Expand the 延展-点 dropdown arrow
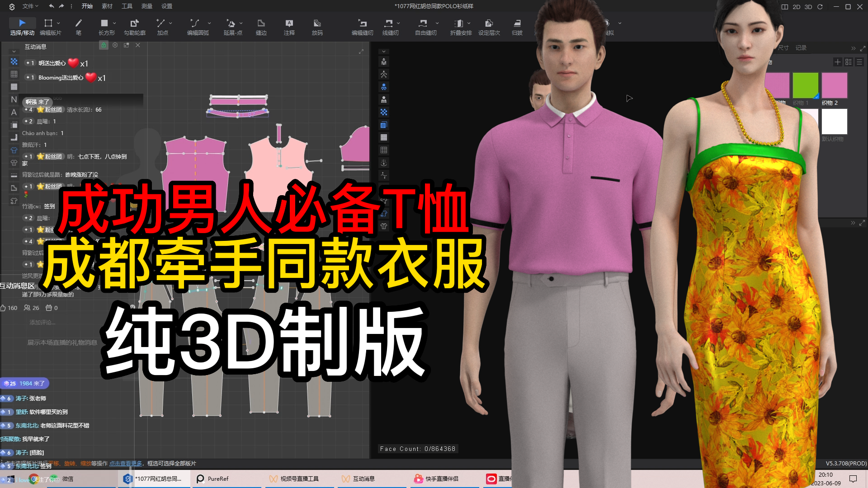This screenshot has height=488, width=868. pos(241,23)
